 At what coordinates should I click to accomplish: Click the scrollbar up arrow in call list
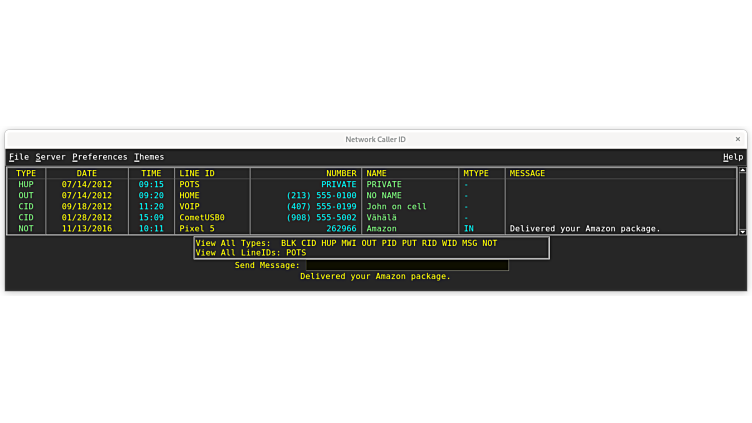tap(742, 172)
